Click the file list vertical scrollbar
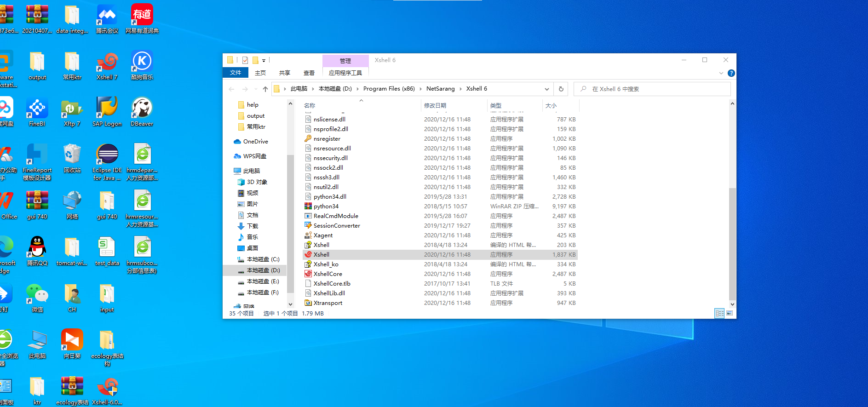 pyautogui.click(x=732, y=244)
